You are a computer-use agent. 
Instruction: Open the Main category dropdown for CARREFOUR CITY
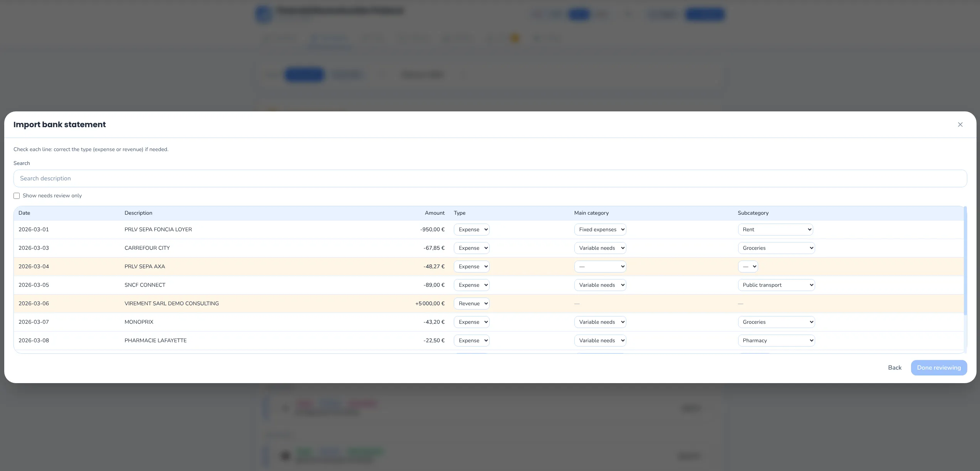coord(600,248)
